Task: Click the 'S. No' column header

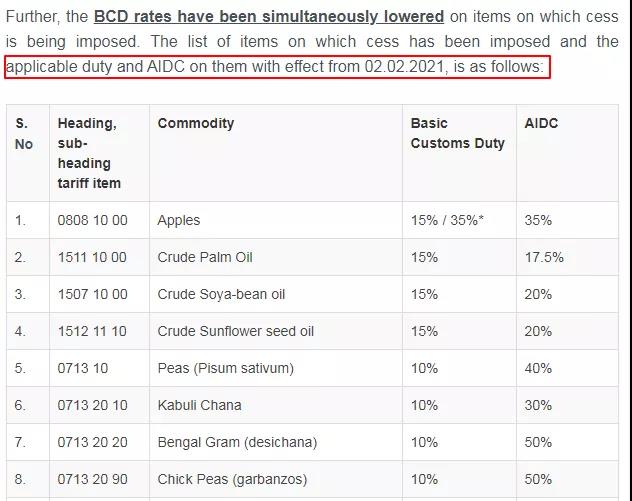Action: 23,134
